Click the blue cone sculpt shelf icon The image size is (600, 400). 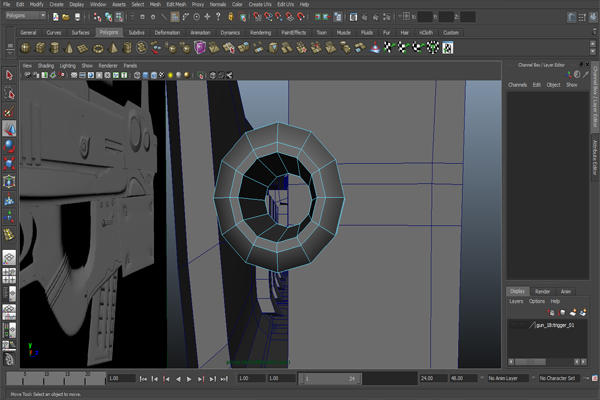pos(375,48)
